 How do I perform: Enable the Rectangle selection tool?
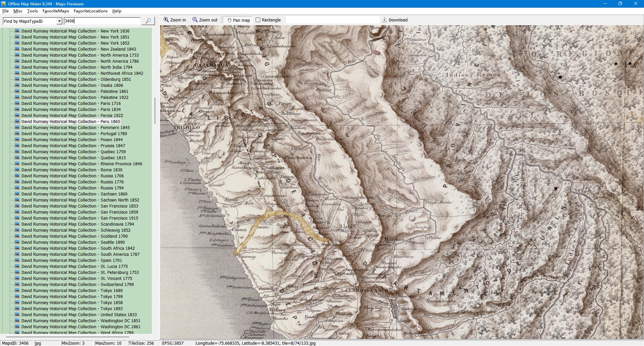pyautogui.click(x=268, y=20)
